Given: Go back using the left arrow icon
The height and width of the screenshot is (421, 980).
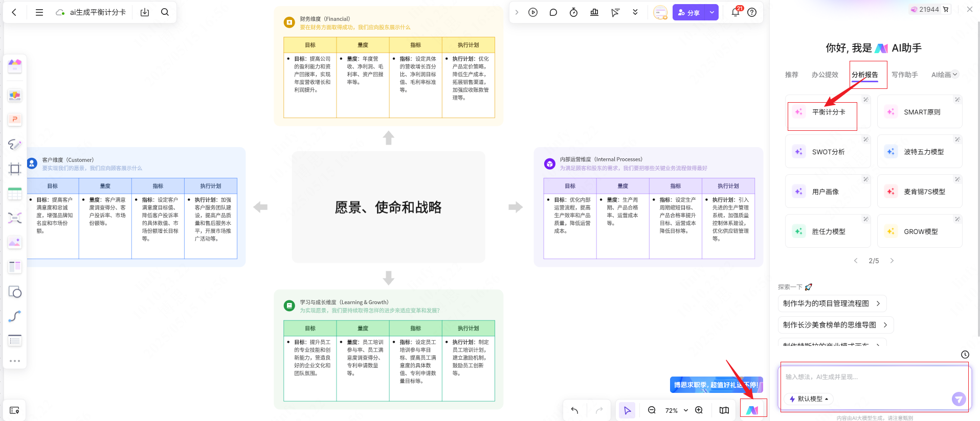Looking at the screenshot, I should [14, 12].
